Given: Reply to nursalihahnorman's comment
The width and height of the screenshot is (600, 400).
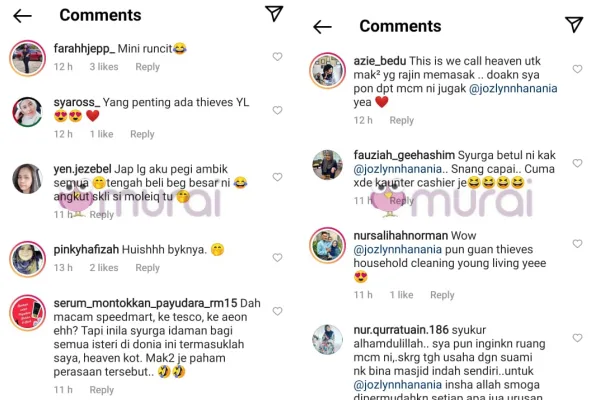Looking at the screenshot, I should pos(442,295).
